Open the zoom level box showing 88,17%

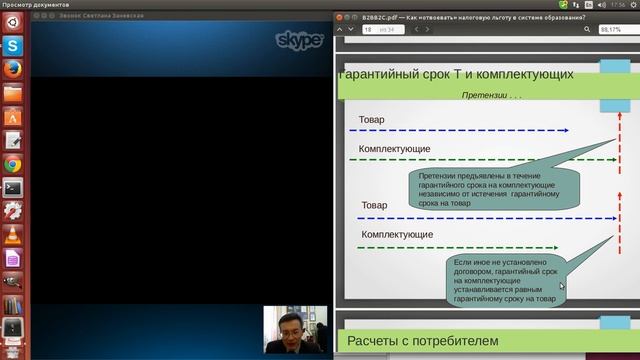(x=619, y=29)
